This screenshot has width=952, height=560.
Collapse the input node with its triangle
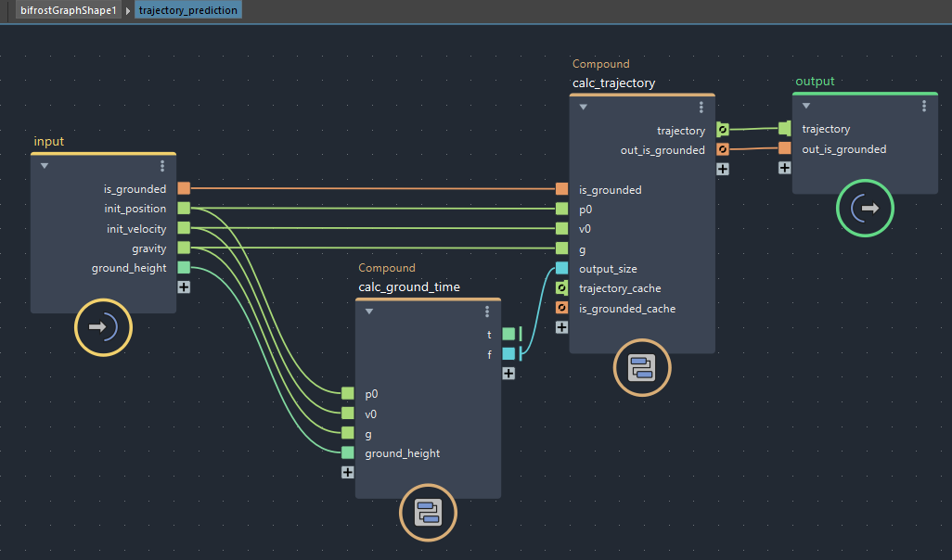coord(45,166)
